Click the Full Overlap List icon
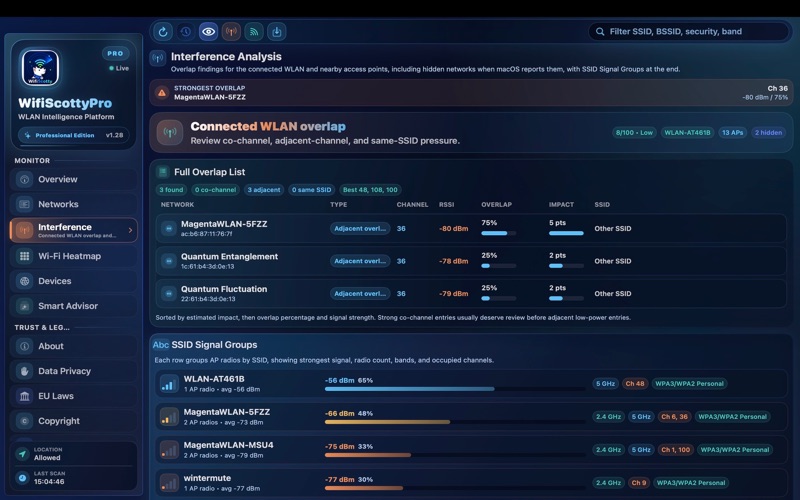Screen dimensions: 800x500 [163, 172]
